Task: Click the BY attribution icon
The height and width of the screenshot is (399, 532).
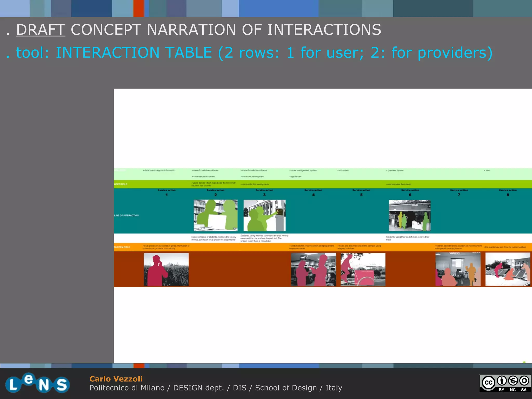Action: coord(502,381)
